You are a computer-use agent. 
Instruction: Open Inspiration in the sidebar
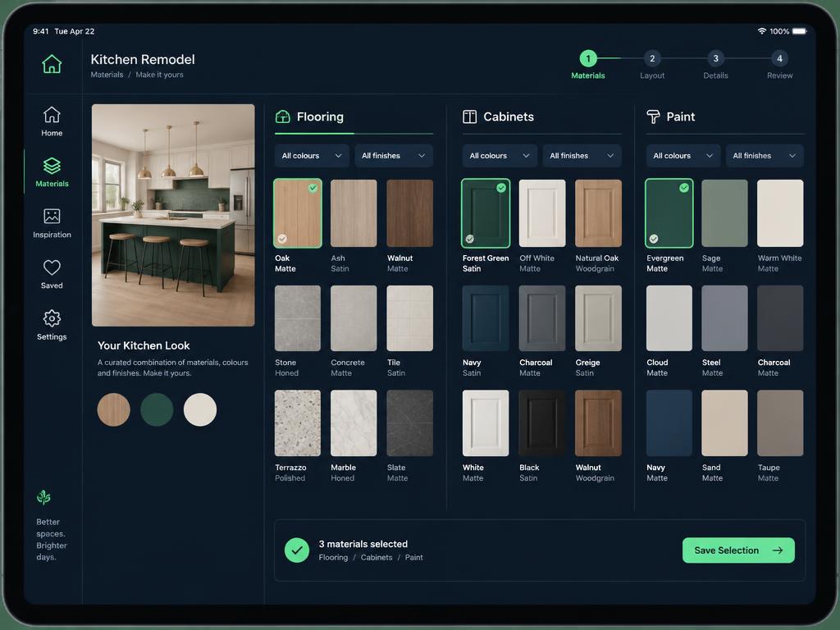pyautogui.click(x=52, y=223)
